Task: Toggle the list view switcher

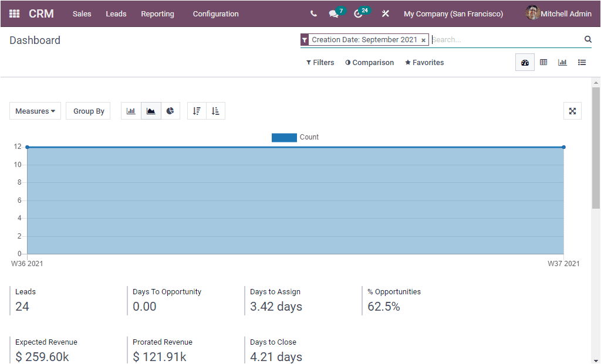Action: point(582,62)
